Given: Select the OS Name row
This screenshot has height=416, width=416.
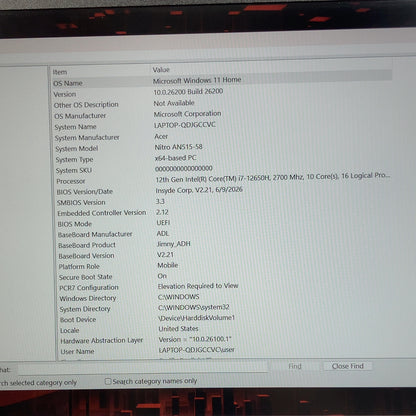Looking at the screenshot, I should tap(222, 81).
